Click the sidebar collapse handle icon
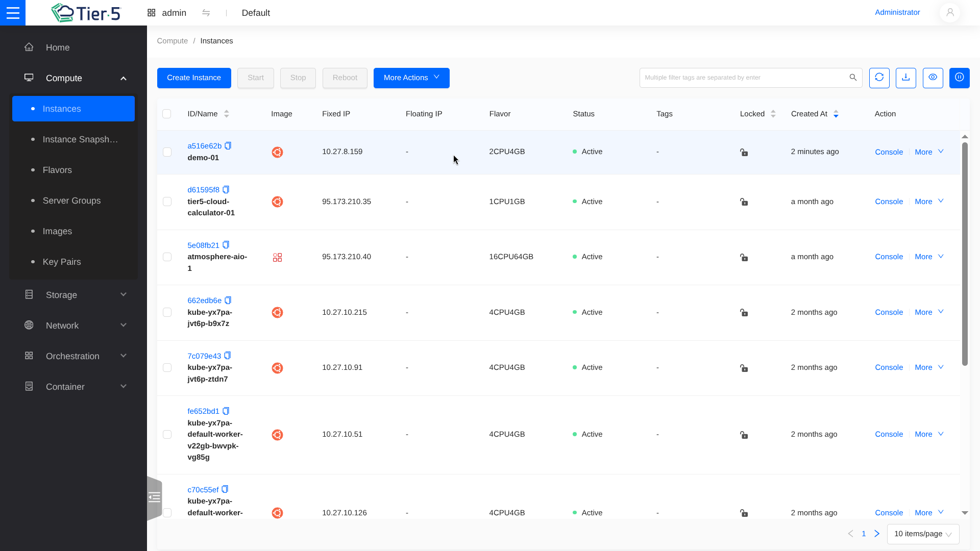980x551 pixels. (x=154, y=497)
